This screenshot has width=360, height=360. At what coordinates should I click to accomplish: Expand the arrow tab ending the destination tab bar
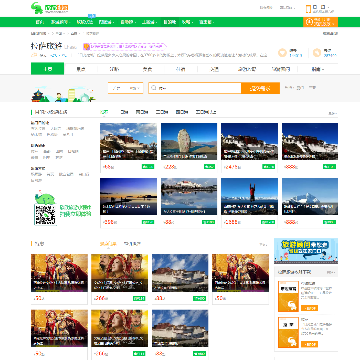point(317,69)
